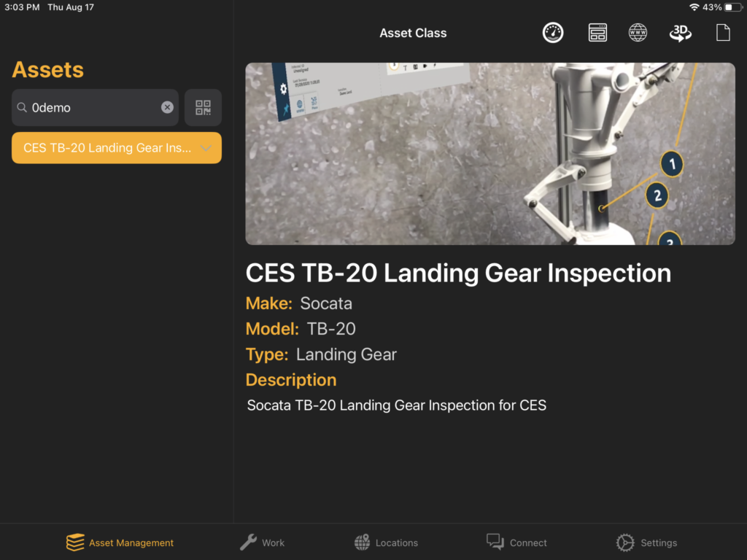The height and width of the screenshot is (560, 747).
Task: Tap the landing gear preview image
Action: [x=490, y=154]
